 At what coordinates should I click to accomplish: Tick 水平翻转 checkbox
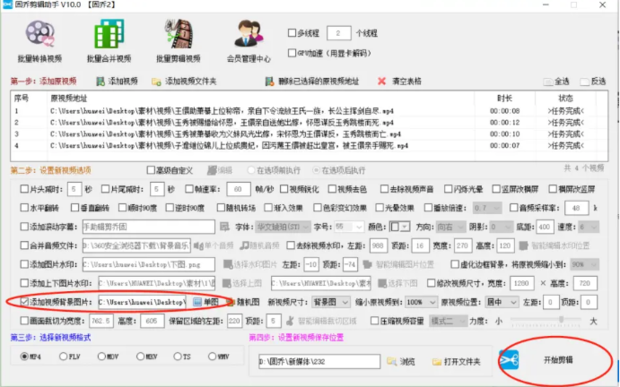click(x=25, y=208)
